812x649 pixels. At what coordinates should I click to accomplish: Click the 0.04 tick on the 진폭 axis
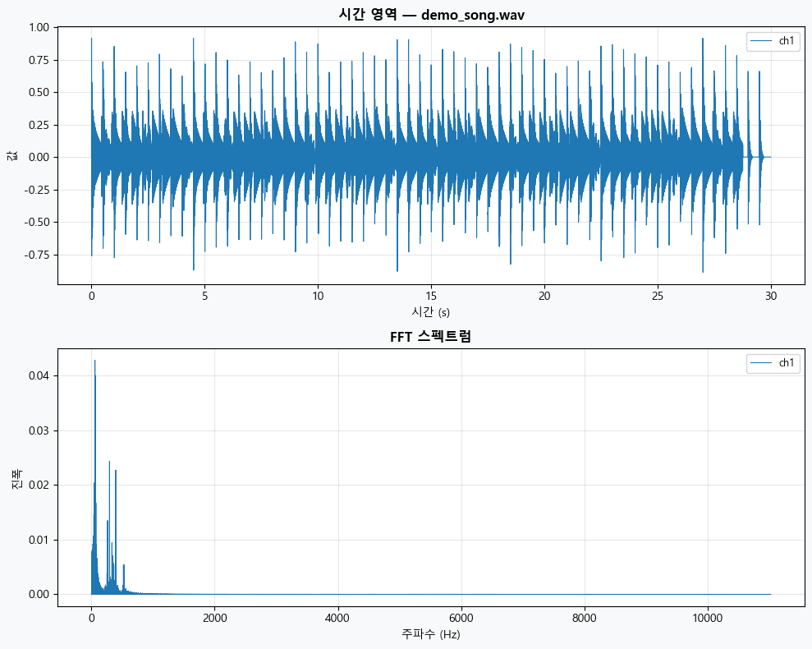39,375
